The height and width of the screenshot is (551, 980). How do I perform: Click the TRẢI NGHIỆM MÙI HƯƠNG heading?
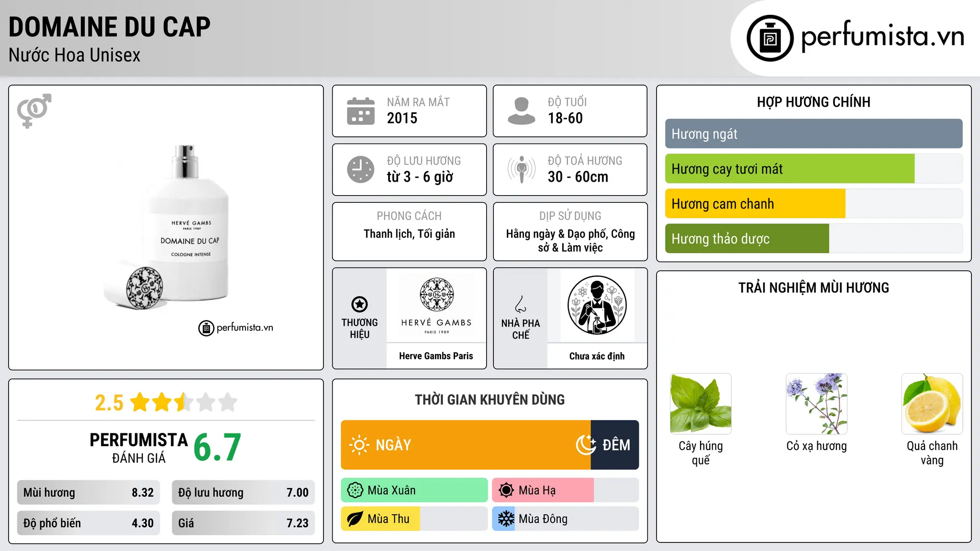[x=813, y=287]
